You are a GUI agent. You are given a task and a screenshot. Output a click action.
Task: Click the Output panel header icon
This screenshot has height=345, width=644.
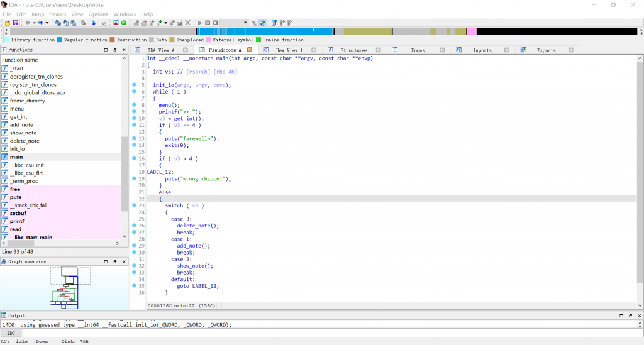[x=4, y=315]
